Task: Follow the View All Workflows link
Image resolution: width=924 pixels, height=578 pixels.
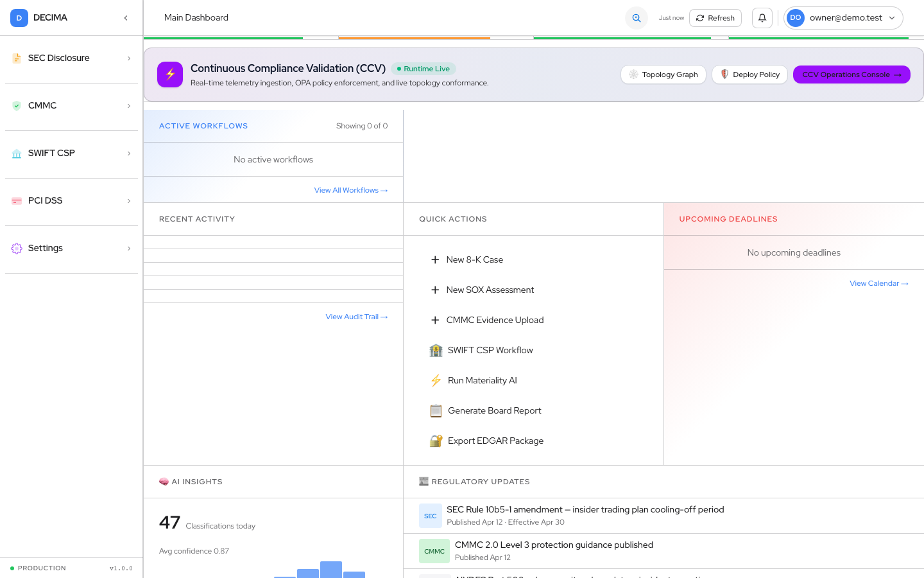Action: 351,190
